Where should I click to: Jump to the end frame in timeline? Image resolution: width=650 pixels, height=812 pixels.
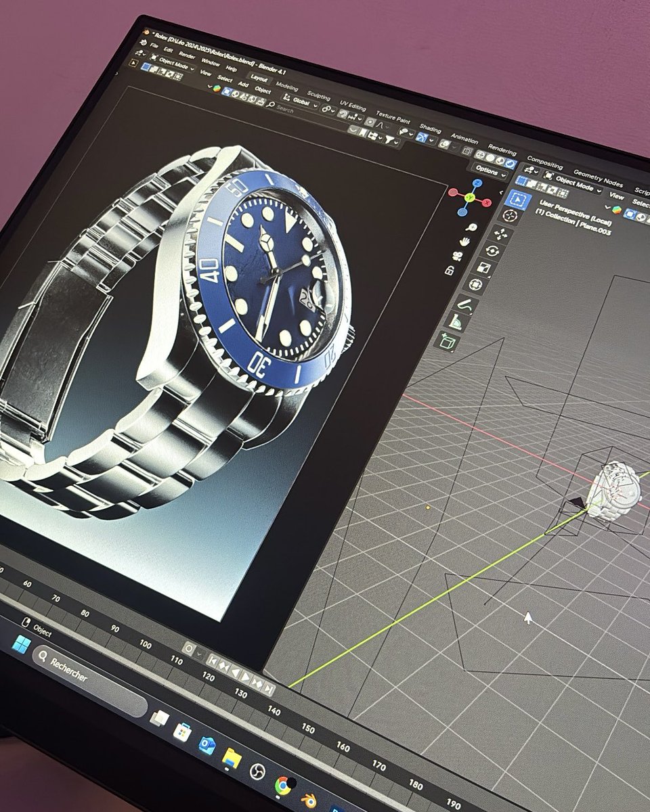[269, 688]
